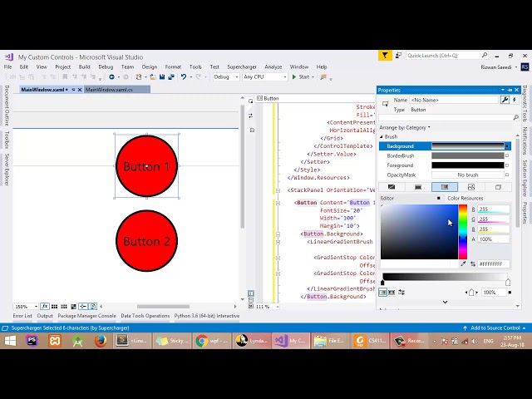532x399 pixels.
Task: Select the Tile brush icon
Action: [471, 187]
